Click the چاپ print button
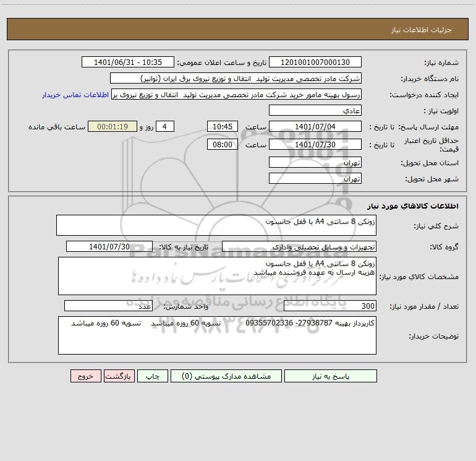This screenshot has width=476, height=461. [x=153, y=376]
